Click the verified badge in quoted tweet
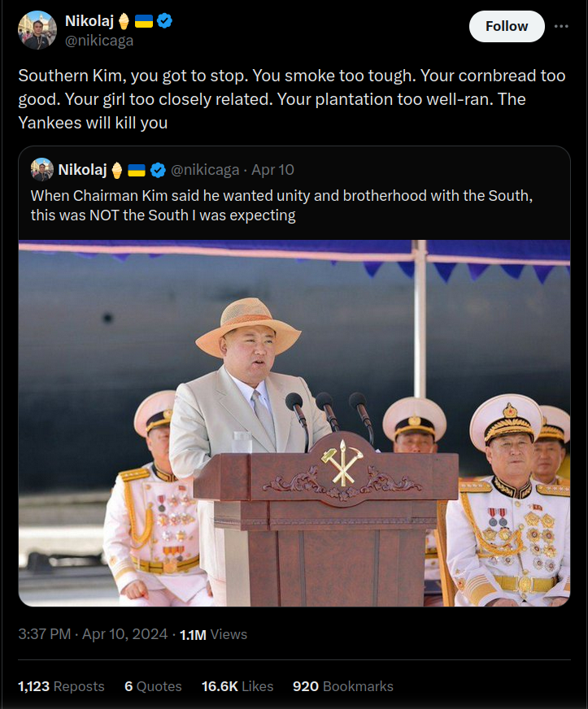588x709 pixels. click(158, 170)
